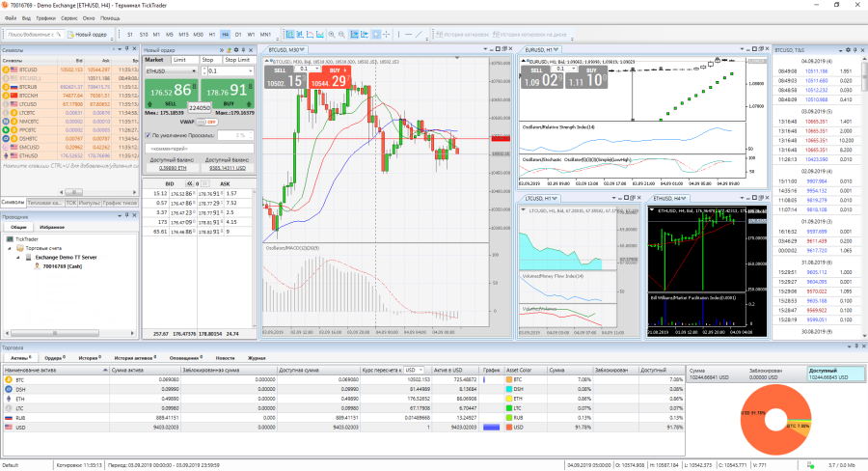868x471 pixels.
Task: Toggle the chart shift icon
Action: point(365,35)
